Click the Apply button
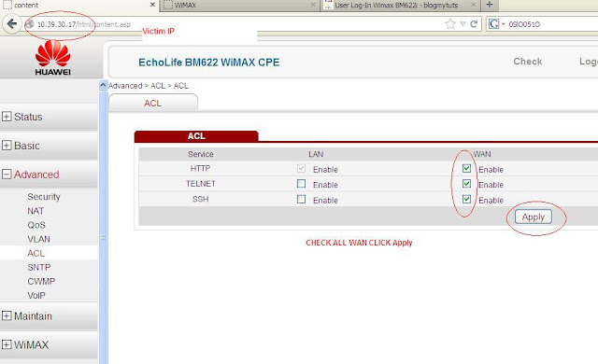The height and width of the screenshot is (364, 598). coord(534,217)
